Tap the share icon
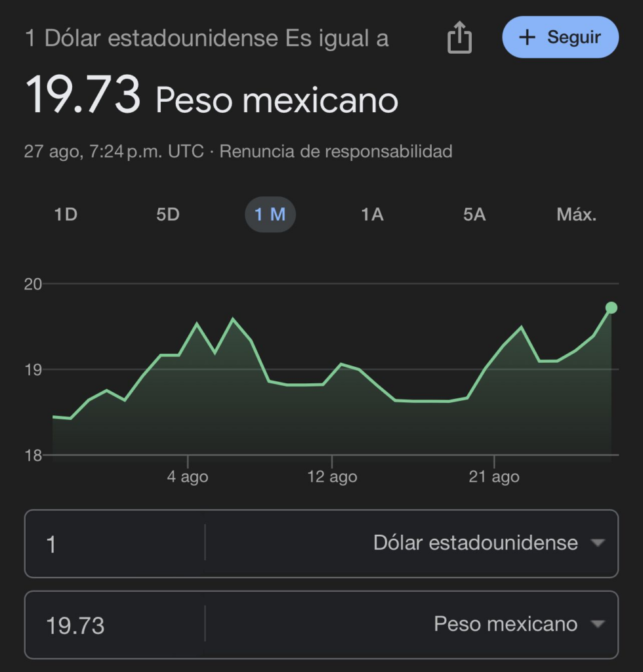Screen dimensions: 643x672 pos(459,37)
